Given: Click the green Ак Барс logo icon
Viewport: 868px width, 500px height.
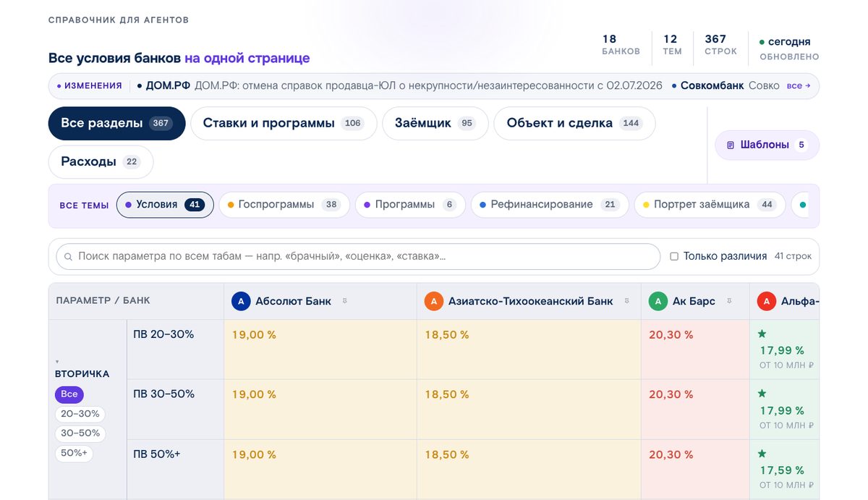Looking at the screenshot, I should pos(658,301).
